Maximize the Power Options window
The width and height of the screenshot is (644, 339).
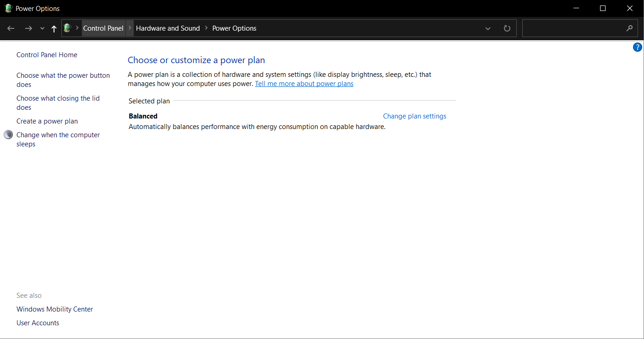pyautogui.click(x=603, y=8)
